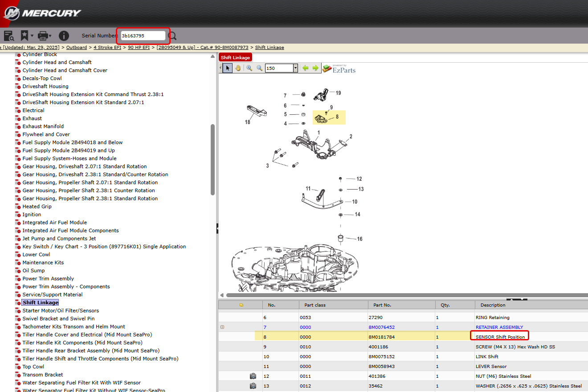Expand the Retainer Assembly row
Screen dimensions: 588x392
coord(222,327)
